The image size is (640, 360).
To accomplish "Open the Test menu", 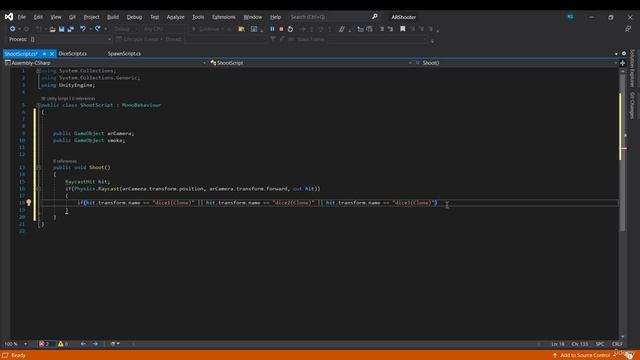I will tap(154, 17).
